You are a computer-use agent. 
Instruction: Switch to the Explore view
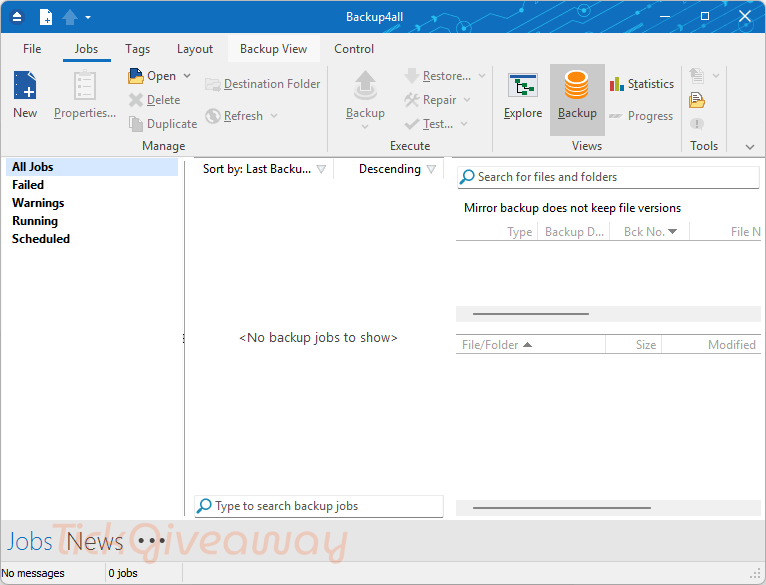click(523, 96)
